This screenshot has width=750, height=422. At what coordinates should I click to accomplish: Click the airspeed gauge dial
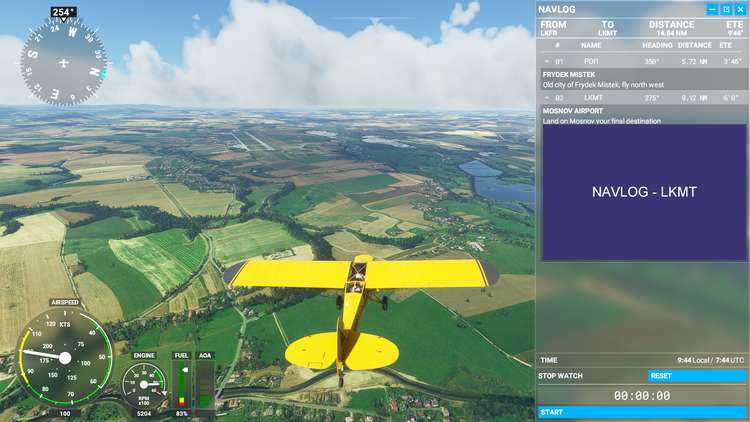pyautogui.click(x=65, y=356)
